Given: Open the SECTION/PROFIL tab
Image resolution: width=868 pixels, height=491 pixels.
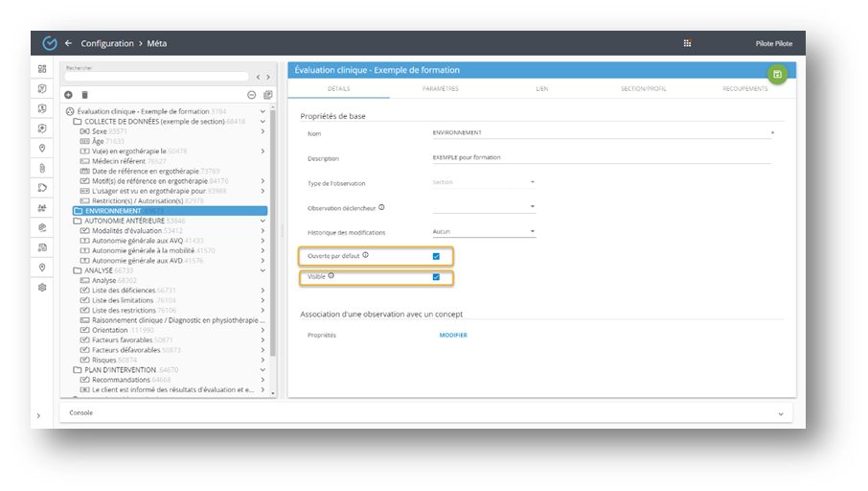Looking at the screenshot, I should [x=644, y=88].
